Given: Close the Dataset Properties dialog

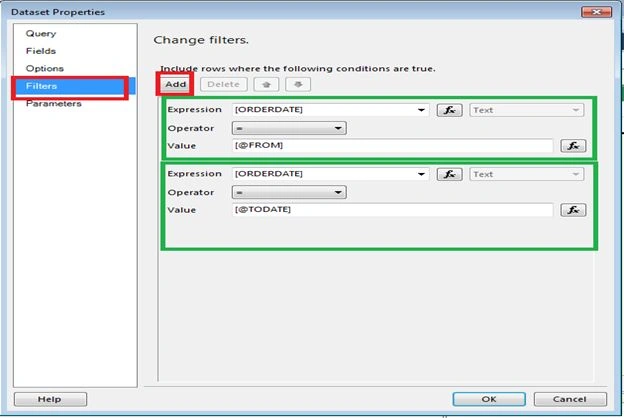Looking at the screenshot, I should (x=596, y=12).
